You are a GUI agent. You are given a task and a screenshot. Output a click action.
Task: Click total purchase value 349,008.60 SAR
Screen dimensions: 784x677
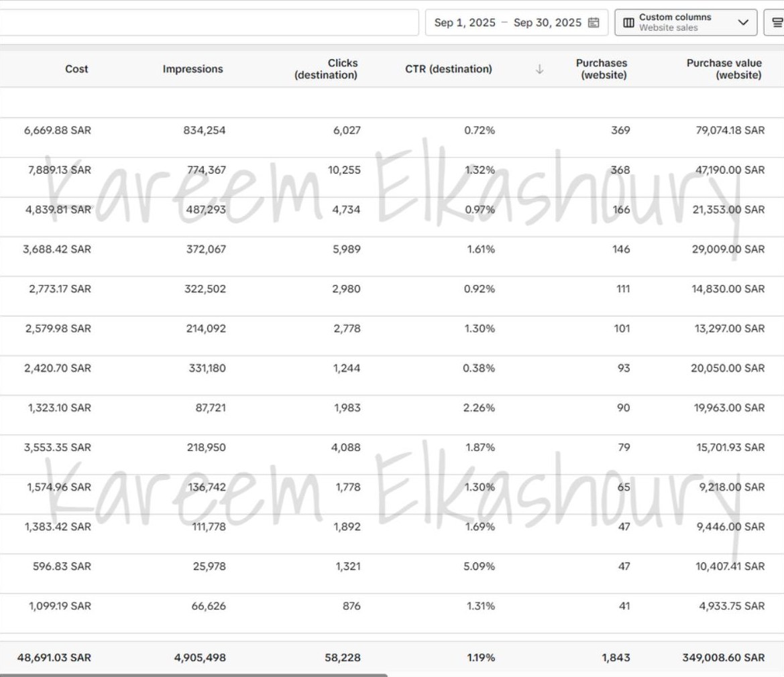724,658
